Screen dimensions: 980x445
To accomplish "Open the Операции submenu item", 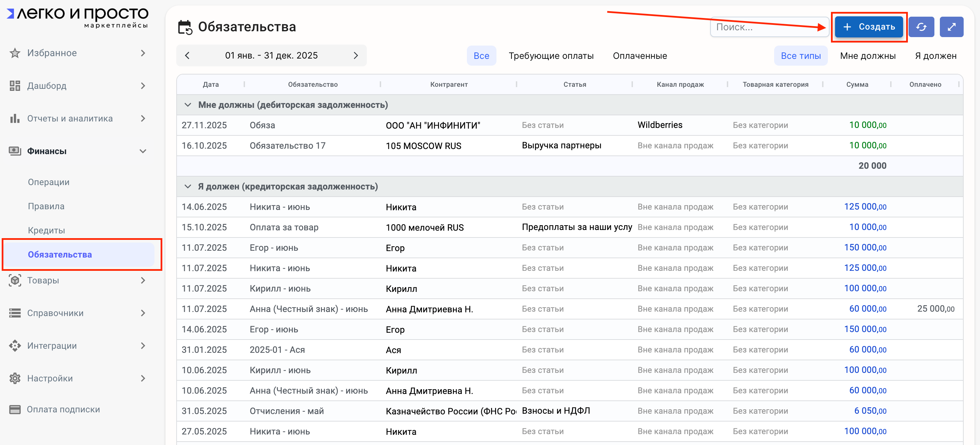I will click(x=48, y=182).
